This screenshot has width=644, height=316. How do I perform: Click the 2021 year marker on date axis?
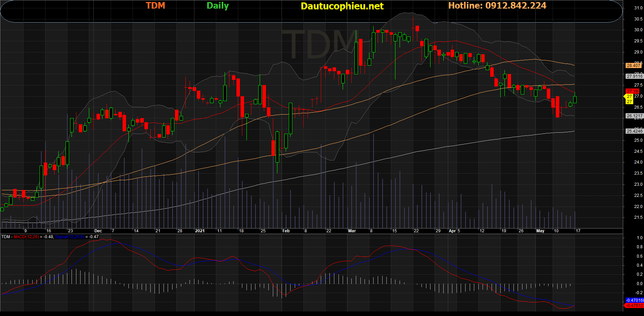pos(200,231)
